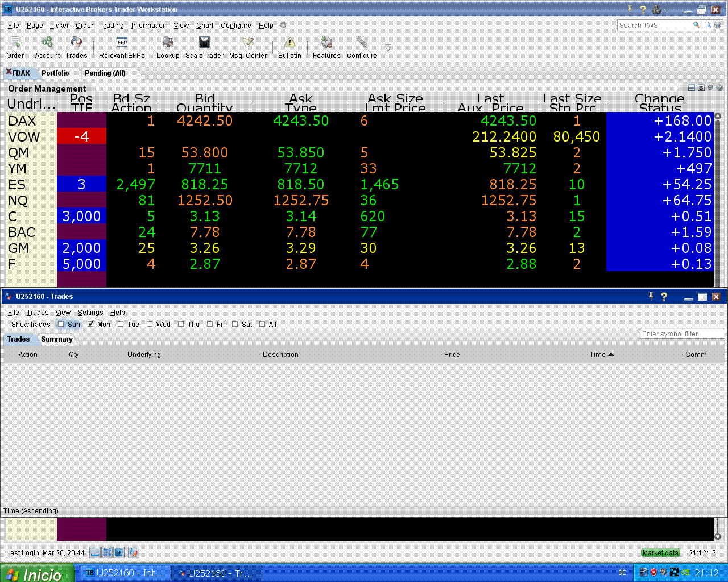Viewport: 728px width, 582px height.
Task: Click the small round icon after Help menu
Action: coord(283,25)
